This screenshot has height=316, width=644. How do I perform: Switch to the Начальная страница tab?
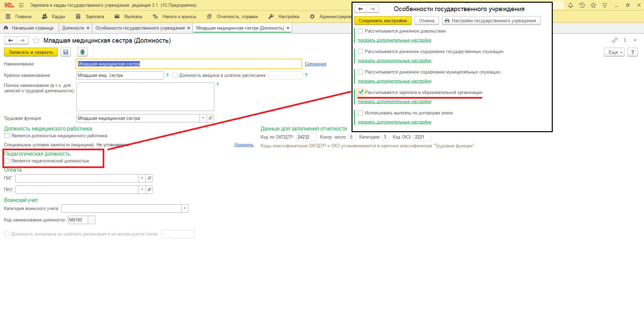pos(29,28)
